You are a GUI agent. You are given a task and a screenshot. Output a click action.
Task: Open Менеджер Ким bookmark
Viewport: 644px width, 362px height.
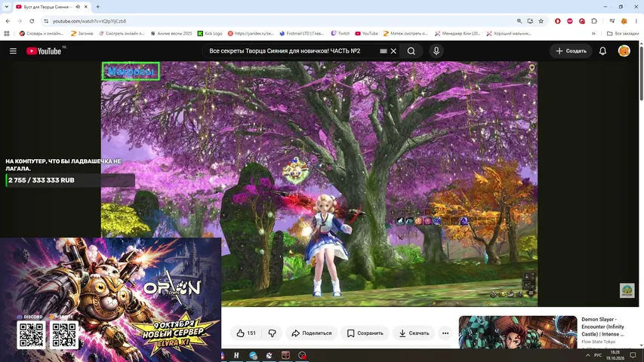coord(457,33)
